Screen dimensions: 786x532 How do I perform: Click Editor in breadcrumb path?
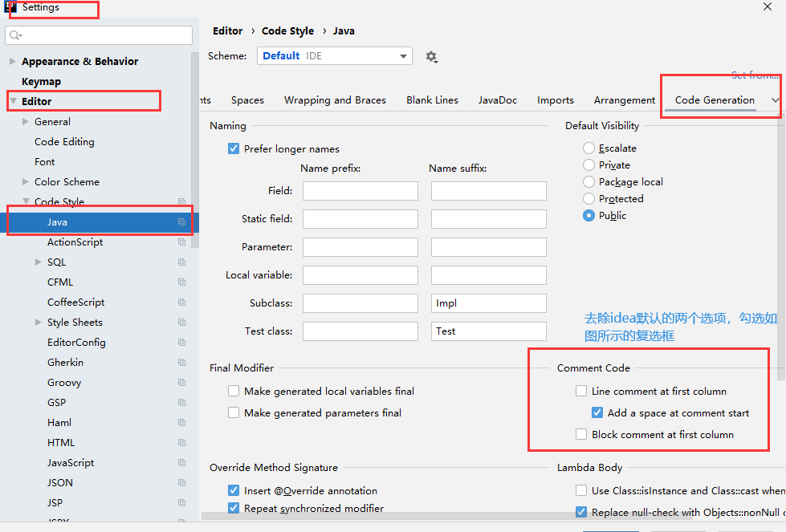(x=227, y=31)
